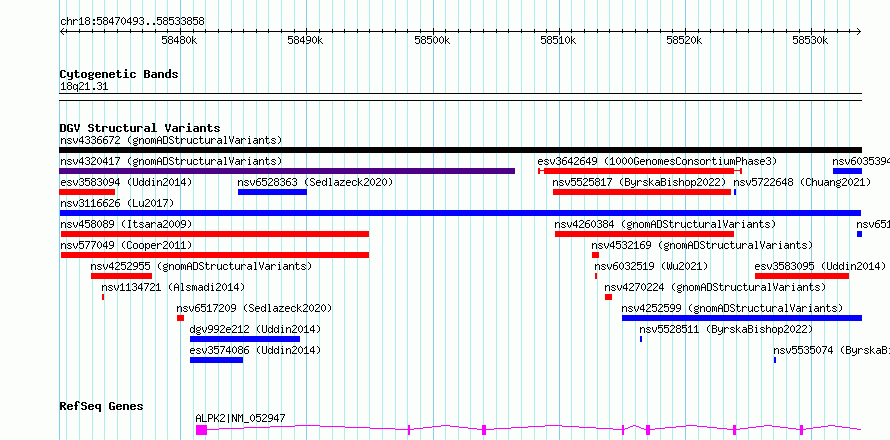Open esv3583094 (Uddin2014) label
The image size is (890, 440).
(x=126, y=182)
